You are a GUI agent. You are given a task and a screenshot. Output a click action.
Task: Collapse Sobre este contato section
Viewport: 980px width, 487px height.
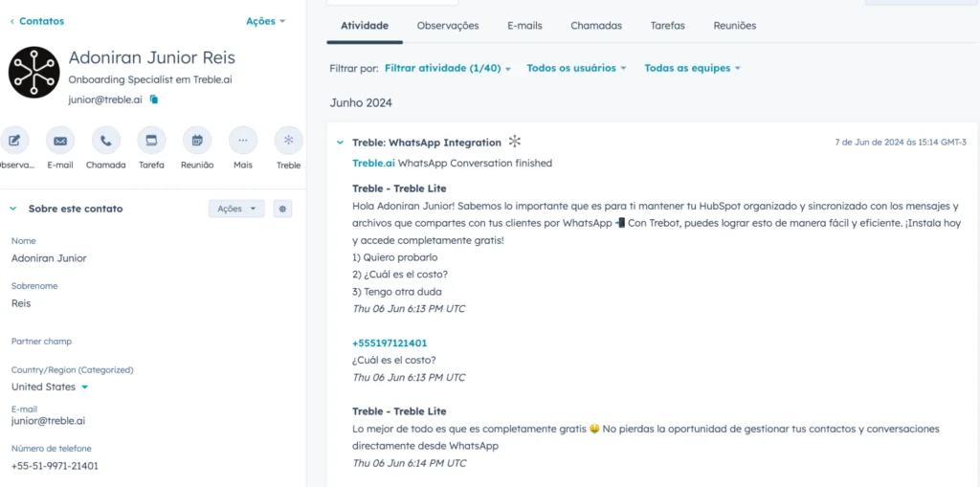13,209
